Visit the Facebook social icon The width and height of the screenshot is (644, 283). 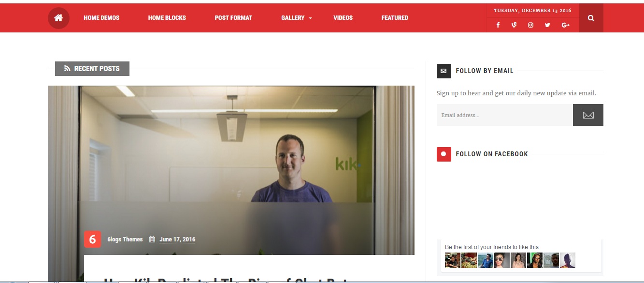[x=498, y=25]
